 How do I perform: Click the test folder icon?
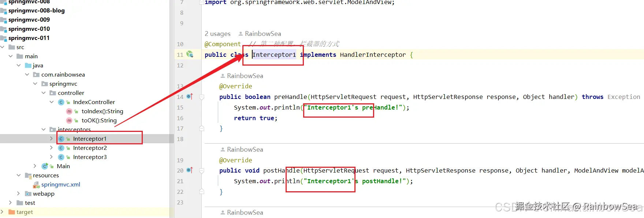[x=20, y=203]
